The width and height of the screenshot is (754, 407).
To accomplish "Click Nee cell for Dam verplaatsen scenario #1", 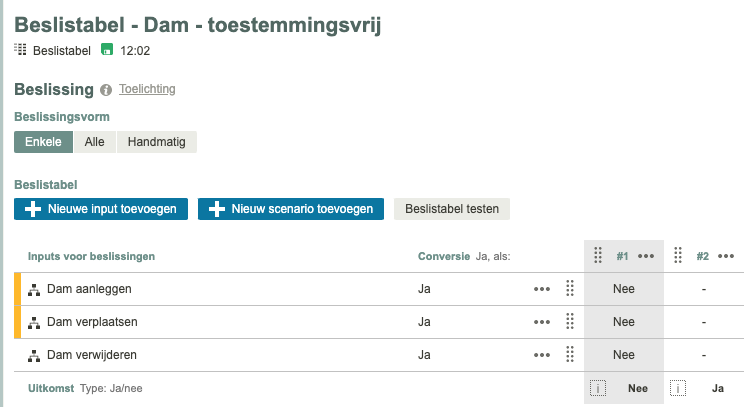I will (x=624, y=322).
